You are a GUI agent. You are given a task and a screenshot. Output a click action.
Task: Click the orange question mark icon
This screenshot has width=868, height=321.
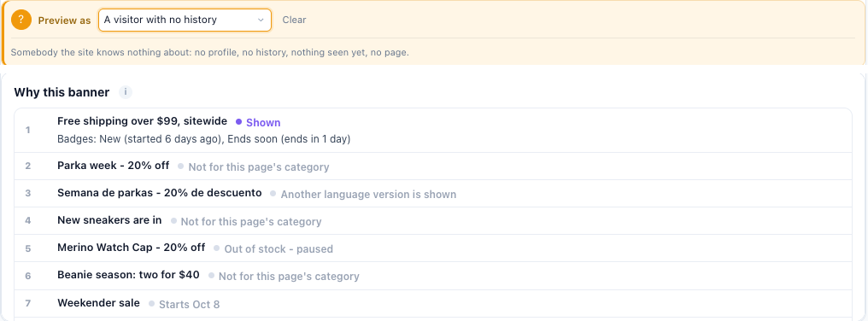[x=21, y=20]
